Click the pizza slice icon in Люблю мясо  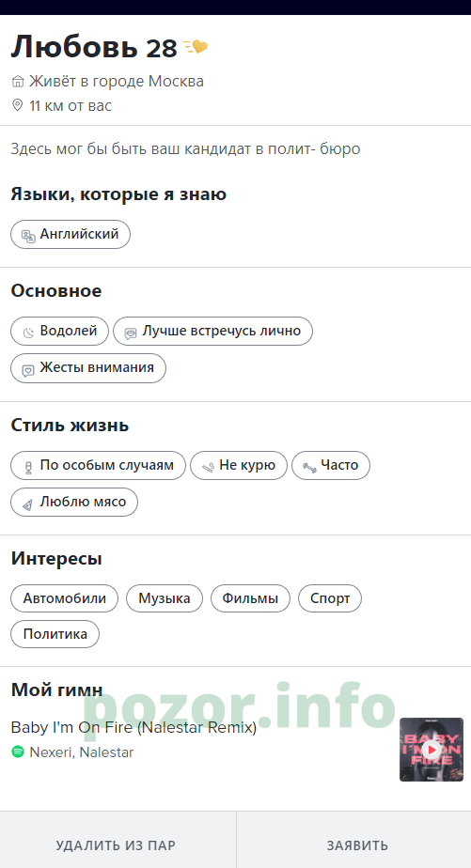click(x=27, y=504)
